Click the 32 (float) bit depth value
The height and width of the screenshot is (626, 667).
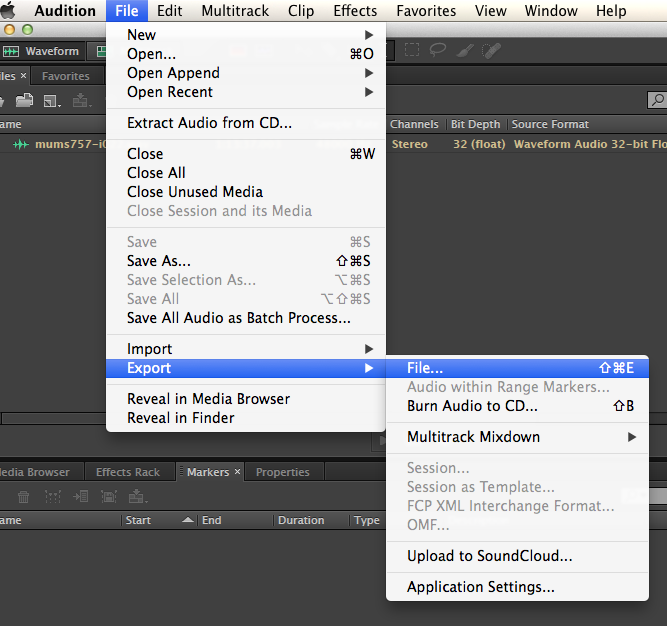click(479, 145)
